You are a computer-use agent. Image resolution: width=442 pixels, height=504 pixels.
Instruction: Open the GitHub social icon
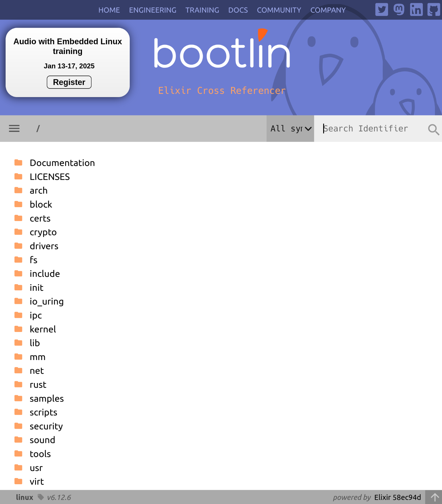click(434, 9)
